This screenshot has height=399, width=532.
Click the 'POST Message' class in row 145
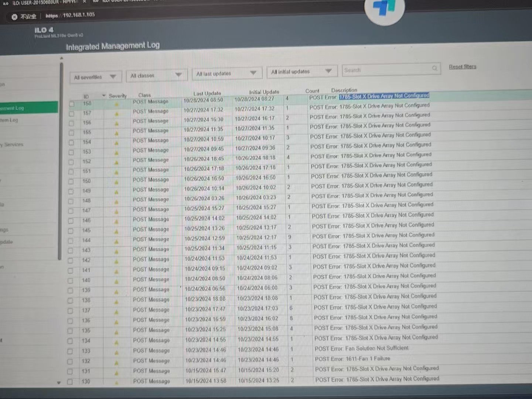pos(151,229)
